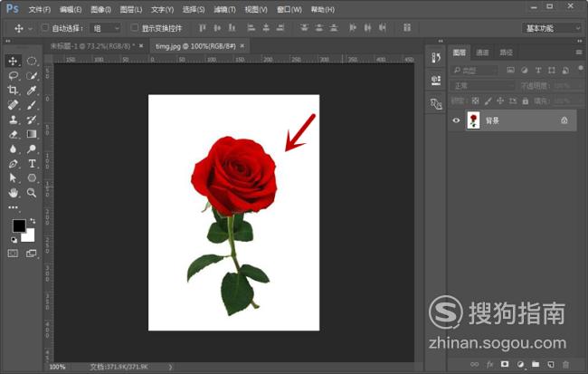Toggle lock image pixels brush icon

click(x=488, y=101)
